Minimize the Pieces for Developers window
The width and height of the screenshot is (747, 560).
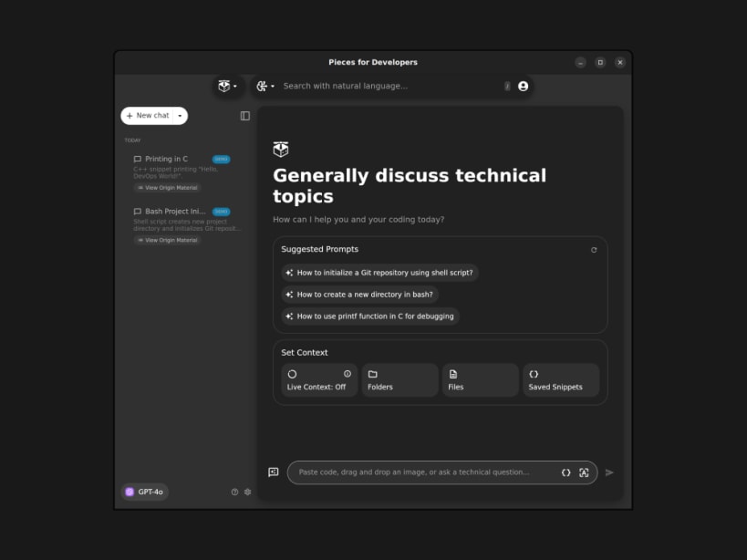click(580, 62)
